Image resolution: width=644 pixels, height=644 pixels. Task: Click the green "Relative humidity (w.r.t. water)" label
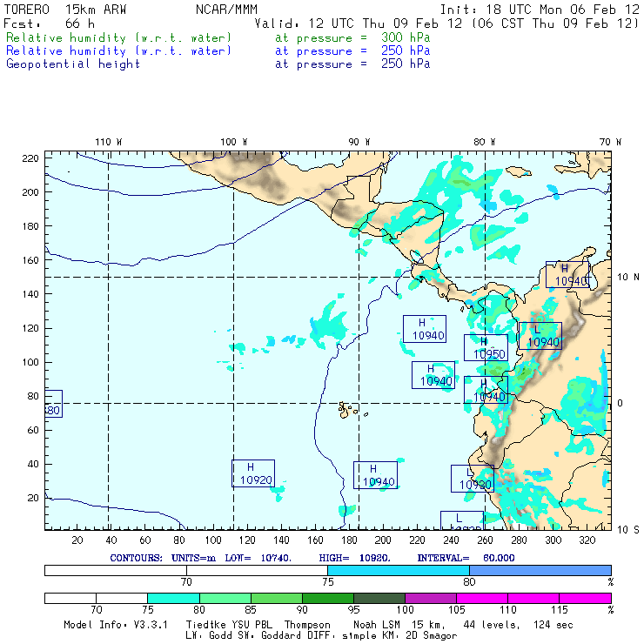click(118, 37)
